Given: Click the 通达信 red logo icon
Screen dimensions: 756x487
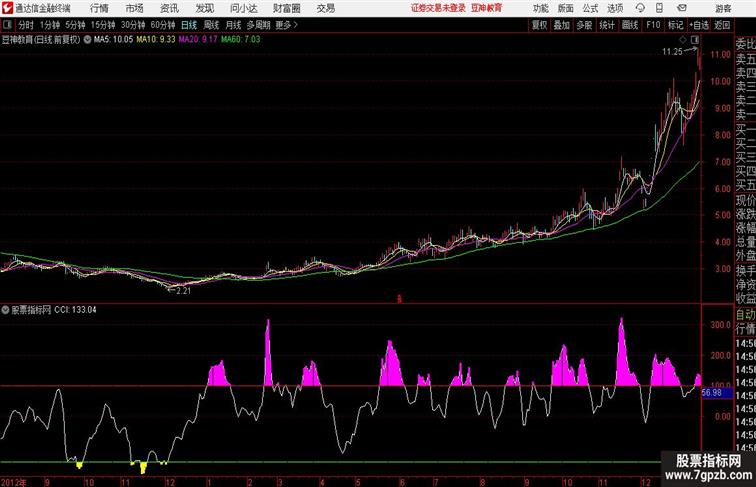Looking at the screenshot, I should 7,8.
